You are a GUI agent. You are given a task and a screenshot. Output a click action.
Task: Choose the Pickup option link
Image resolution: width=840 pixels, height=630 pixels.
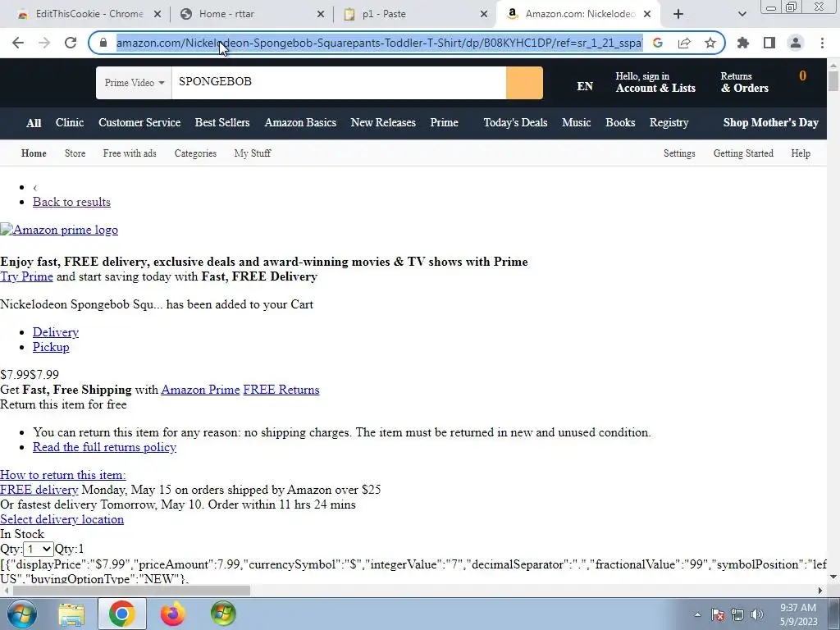point(51,347)
